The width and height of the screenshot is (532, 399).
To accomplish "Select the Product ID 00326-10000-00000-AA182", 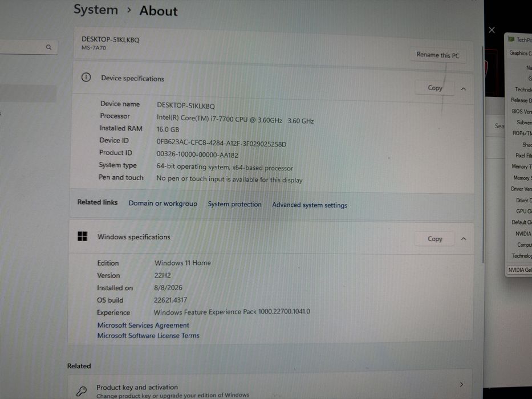I will click(197, 154).
